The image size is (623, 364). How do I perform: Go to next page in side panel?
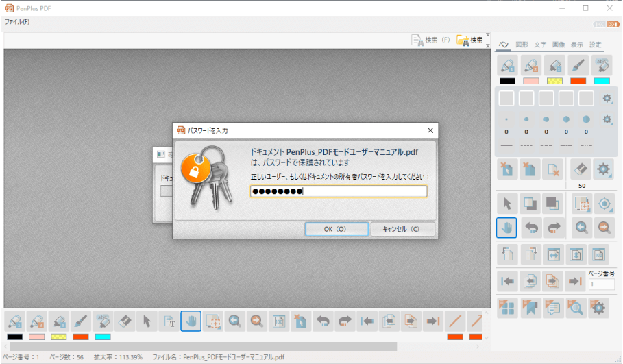click(552, 281)
